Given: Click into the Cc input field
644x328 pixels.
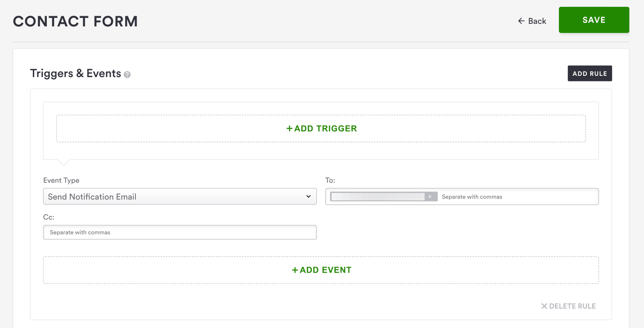Looking at the screenshot, I should (x=180, y=232).
